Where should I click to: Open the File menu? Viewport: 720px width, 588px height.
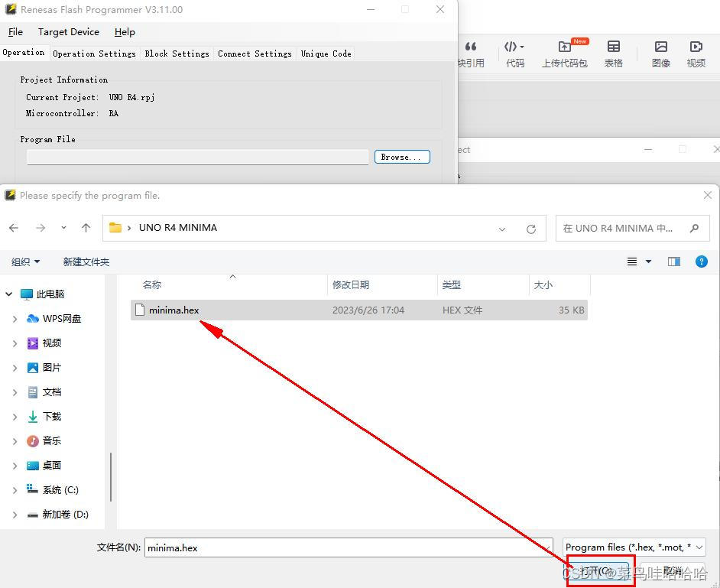tap(15, 31)
